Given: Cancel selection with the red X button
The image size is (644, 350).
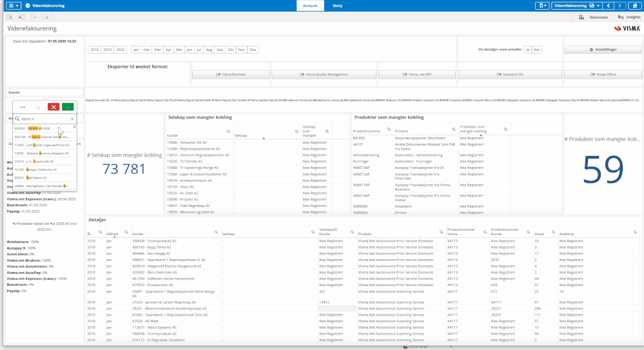Looking at the screenshot, I should coord(54,107).
